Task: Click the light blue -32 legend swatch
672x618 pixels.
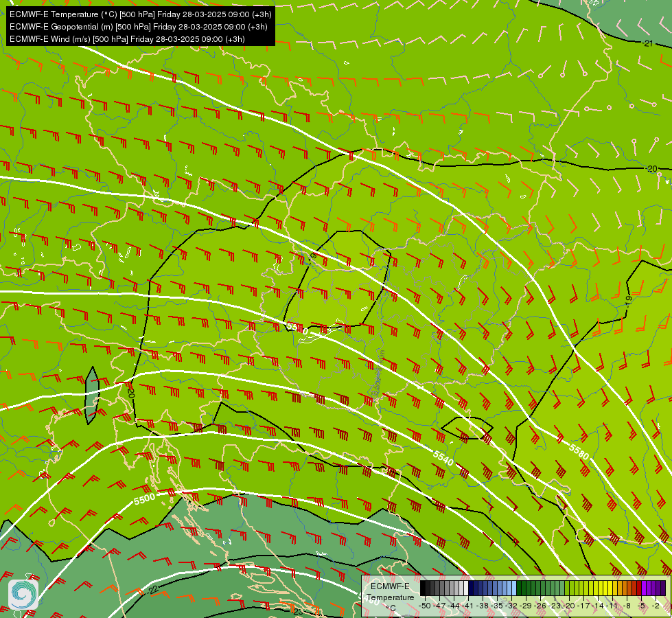Action: [514, 588]
